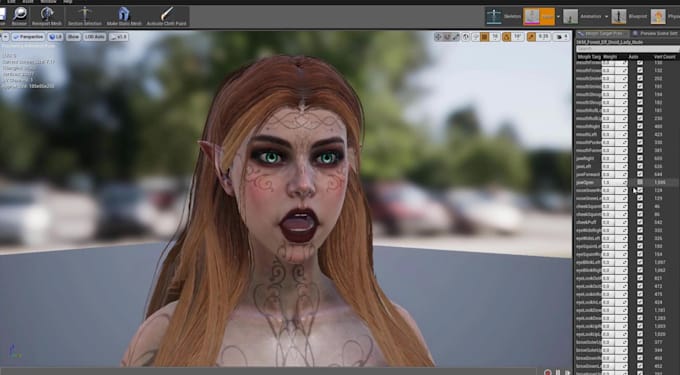Image resolution: width=680 pixels, height=375 pixels.
Task: Toggle Auto checkbox for jawLeft morph target
Action: coord(640,166)
